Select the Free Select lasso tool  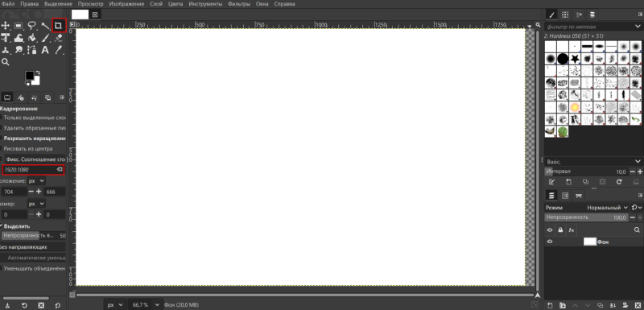[x=32, y=26]
